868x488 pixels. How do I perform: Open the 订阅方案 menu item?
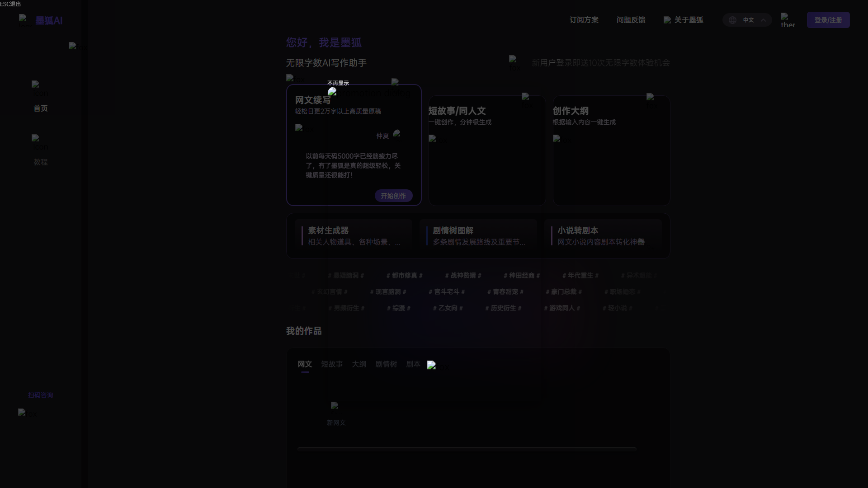pos(584,20)
